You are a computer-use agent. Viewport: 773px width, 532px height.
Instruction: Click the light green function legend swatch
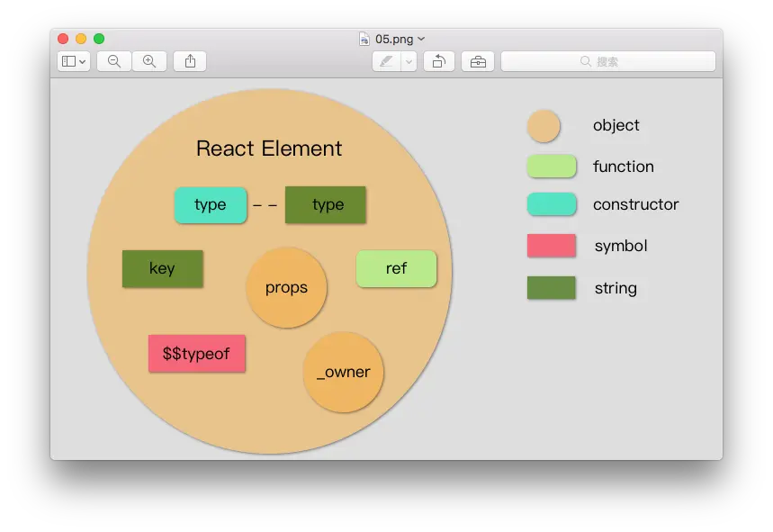click(552, 167)
